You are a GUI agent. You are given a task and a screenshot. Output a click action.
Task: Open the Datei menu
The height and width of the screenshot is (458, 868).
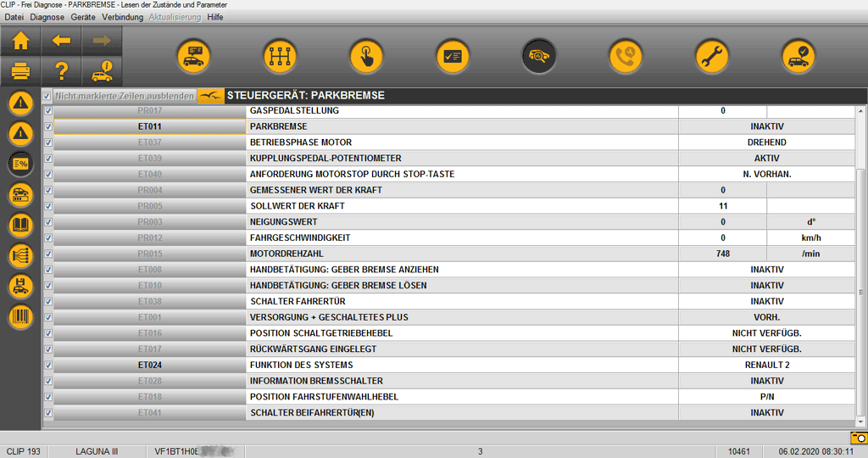tap(14, 17)
